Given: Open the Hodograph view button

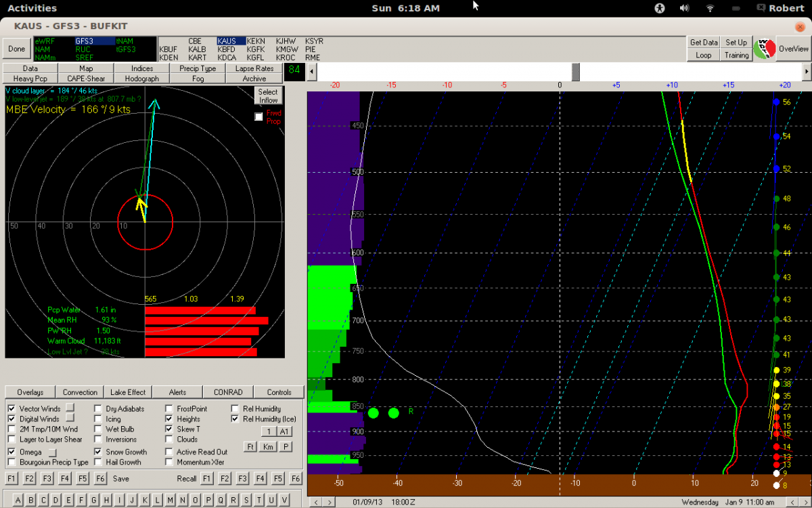Looking at the screenshot, I should [x=142, y=79].
